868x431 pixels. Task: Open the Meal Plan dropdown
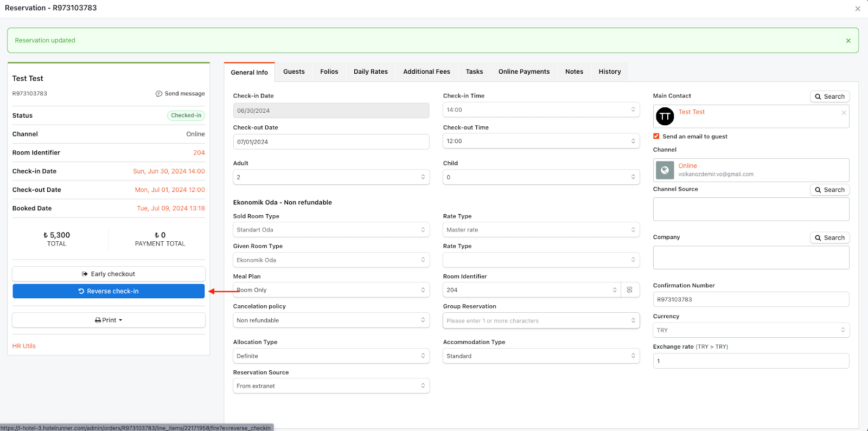(331, 290)
